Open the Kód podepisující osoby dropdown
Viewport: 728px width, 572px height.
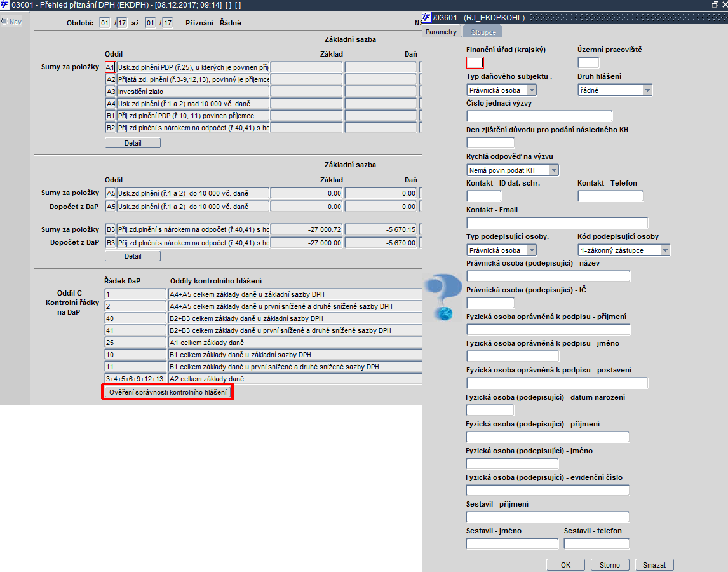(x=665, y=250)
